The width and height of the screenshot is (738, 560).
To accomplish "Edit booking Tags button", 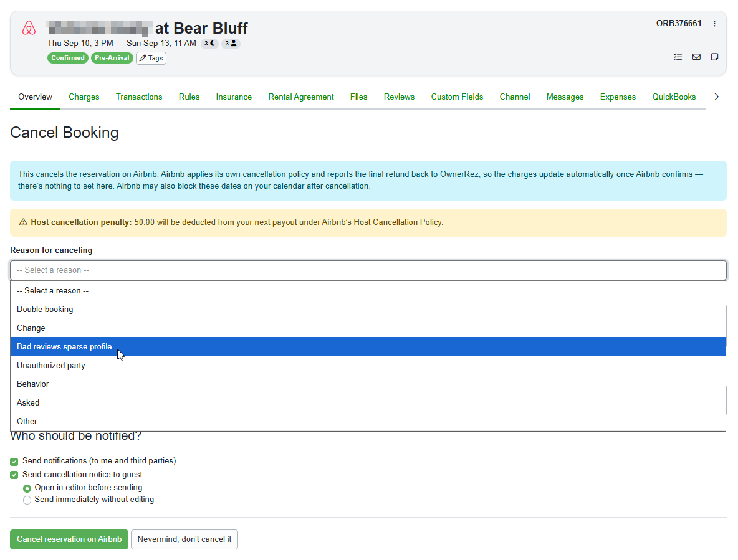I will [x=151, y=58].
